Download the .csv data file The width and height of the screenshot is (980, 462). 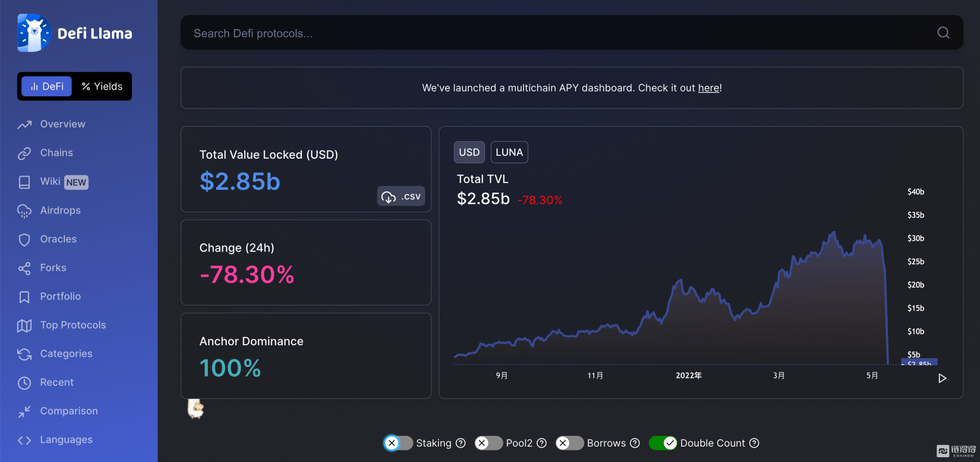401,196
